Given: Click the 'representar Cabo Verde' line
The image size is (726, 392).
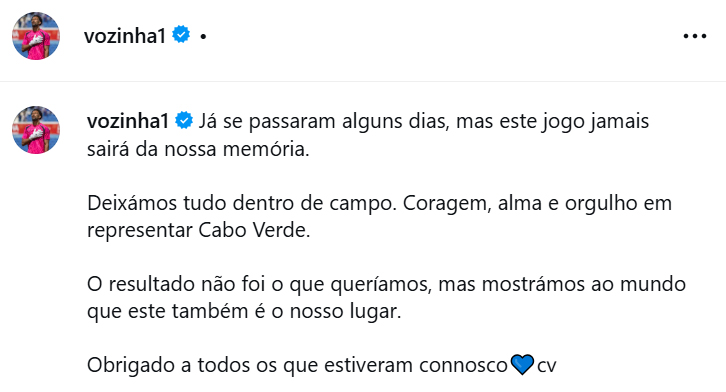Looking at the screenshot, I should click(199, 230).
